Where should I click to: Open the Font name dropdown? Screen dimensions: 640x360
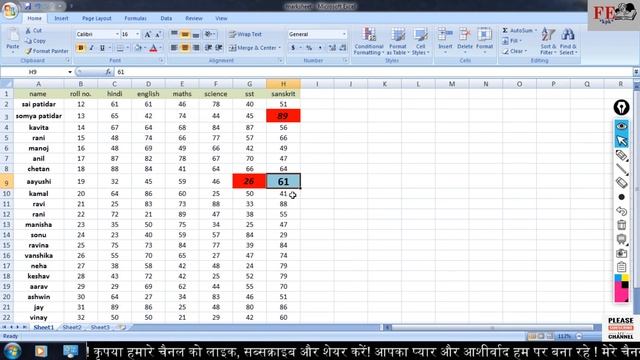coord(117,34)
